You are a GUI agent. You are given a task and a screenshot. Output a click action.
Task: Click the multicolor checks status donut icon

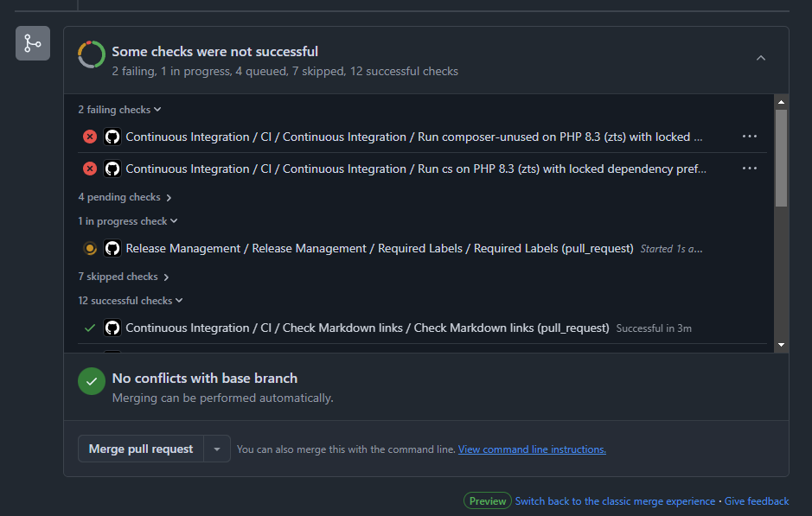pyautogui.click(x=92, y=54)
